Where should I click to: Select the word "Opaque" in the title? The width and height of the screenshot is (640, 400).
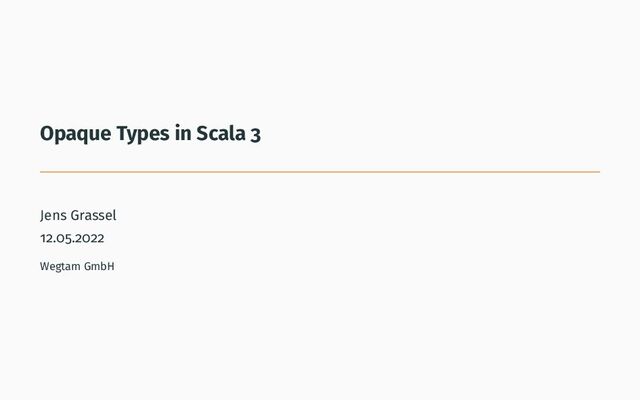click(x=76, y=135)
